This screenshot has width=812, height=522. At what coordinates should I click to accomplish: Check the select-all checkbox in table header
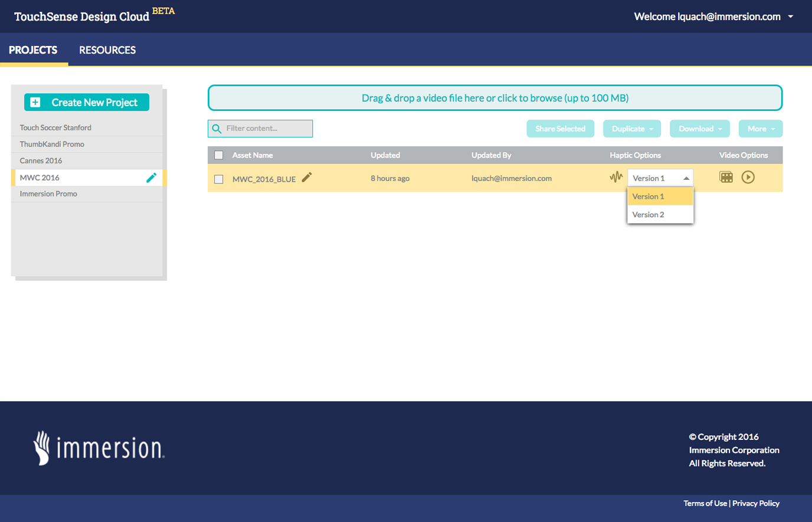click(219, 155)
